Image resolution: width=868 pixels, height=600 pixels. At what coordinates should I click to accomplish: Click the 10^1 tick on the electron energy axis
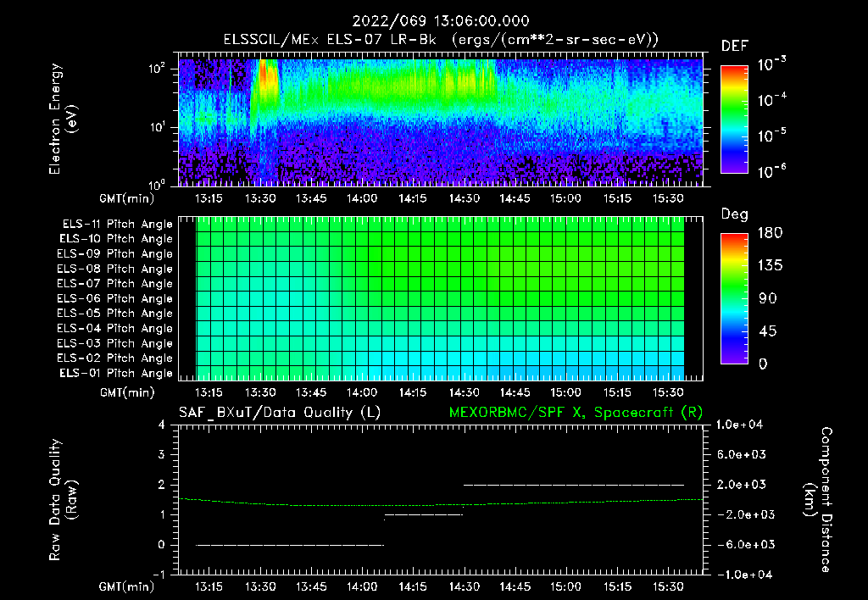pyautogui.click(x=158, y=127)
